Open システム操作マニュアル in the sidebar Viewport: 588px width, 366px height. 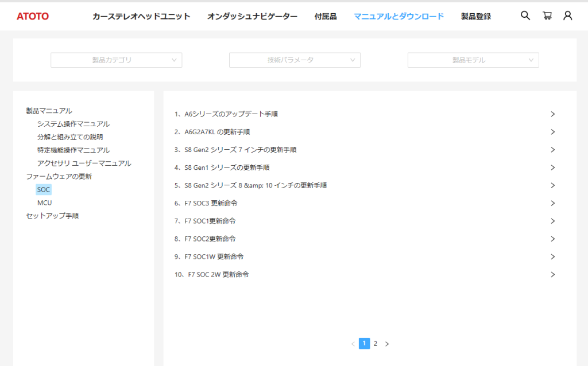(73, 124)
